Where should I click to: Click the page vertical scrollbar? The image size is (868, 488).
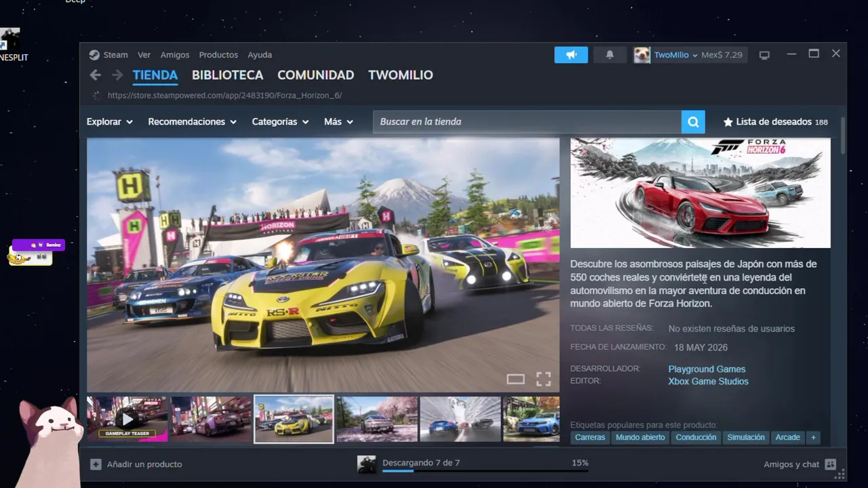pos(843,136)
